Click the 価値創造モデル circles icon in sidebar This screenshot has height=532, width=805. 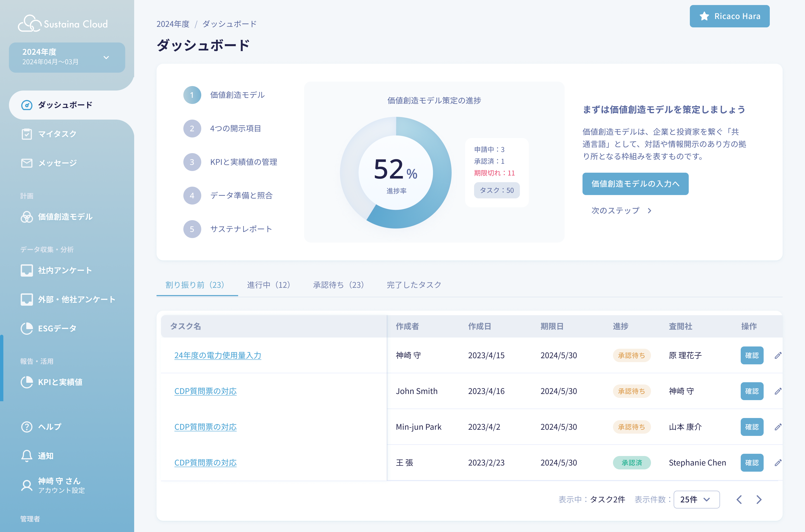coord(27,217)
